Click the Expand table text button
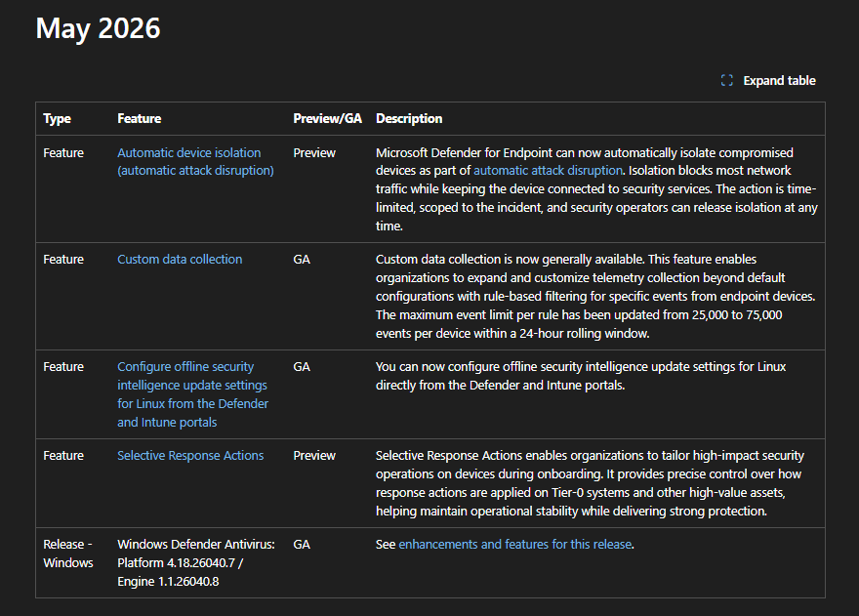Image resolution: width=859 pixels, height=616 pixels. pyautogui.click(x=779, y=81)
